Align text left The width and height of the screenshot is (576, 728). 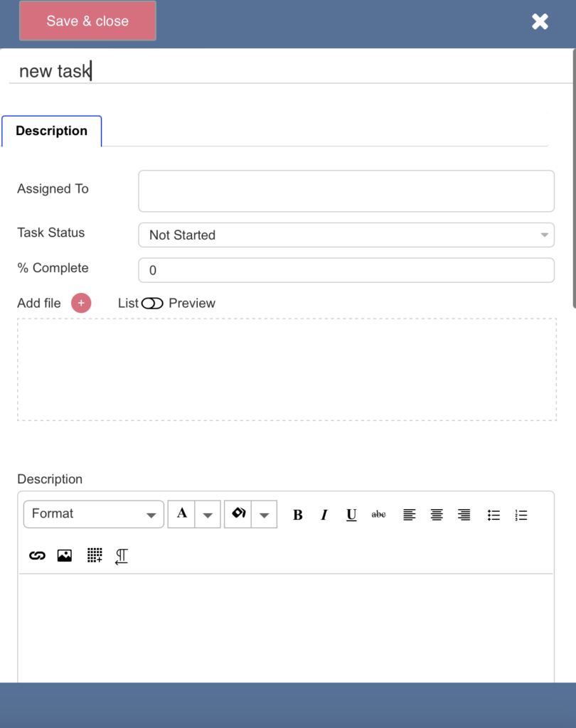409,515
